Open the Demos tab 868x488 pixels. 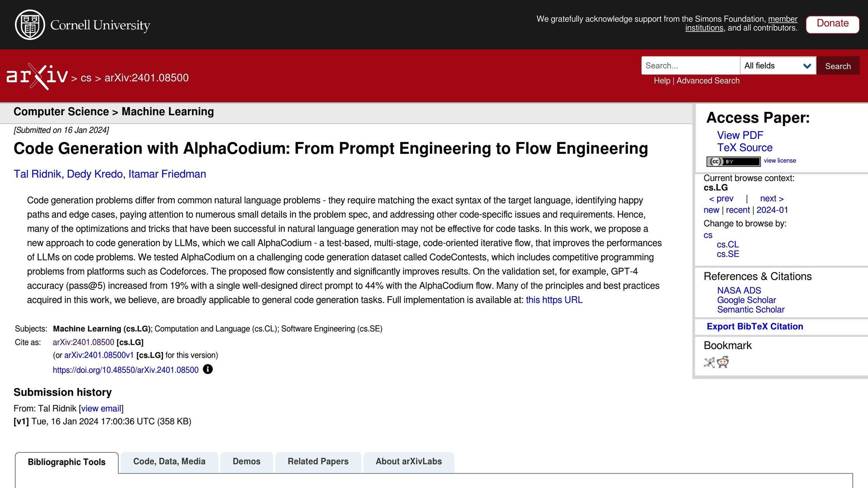click(246, 462)
